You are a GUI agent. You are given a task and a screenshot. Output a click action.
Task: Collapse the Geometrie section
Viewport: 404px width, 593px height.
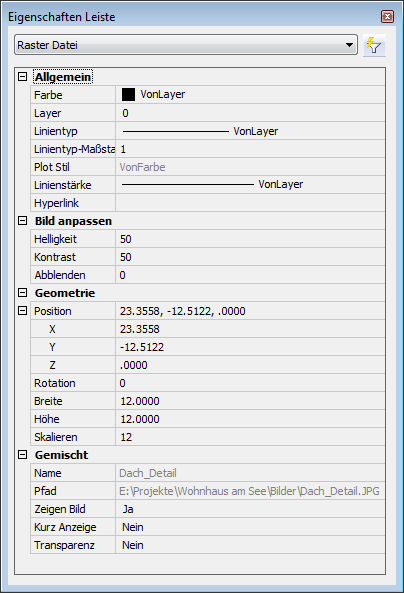pyautogui.click(x=23, y=293)
